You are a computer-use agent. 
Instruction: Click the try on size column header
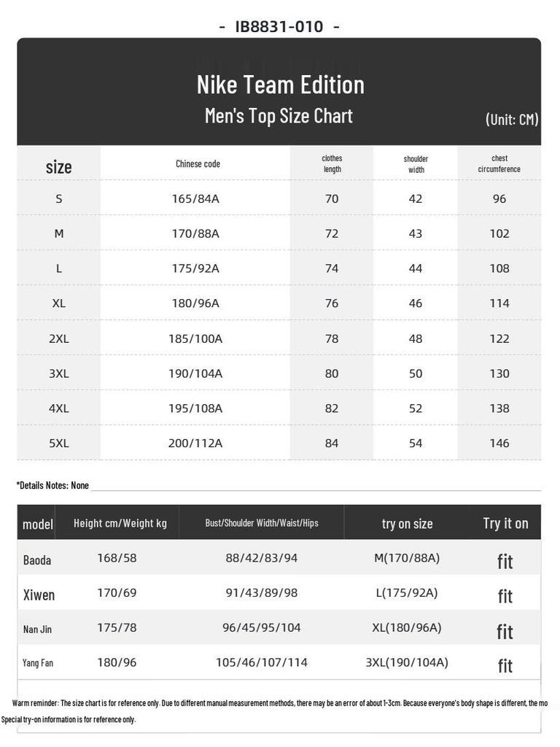407,524
